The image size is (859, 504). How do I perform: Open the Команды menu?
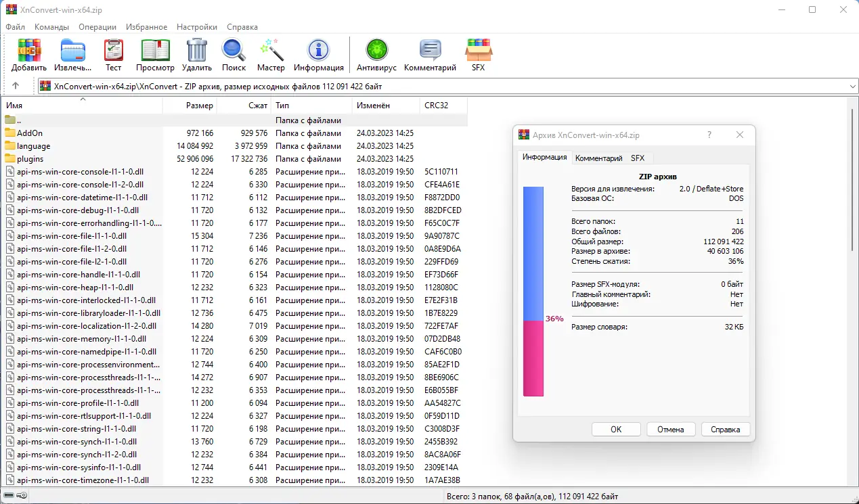(x=51, y=27)
